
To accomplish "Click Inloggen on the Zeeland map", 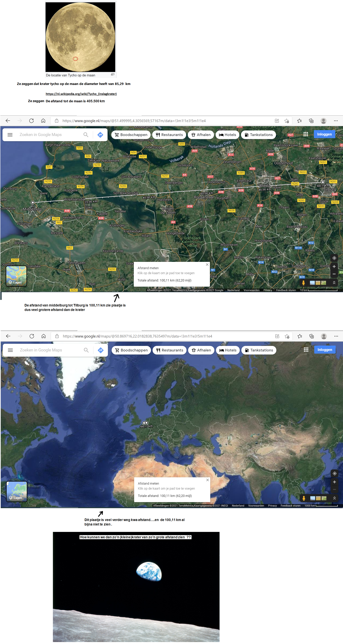I will (324, 134).
